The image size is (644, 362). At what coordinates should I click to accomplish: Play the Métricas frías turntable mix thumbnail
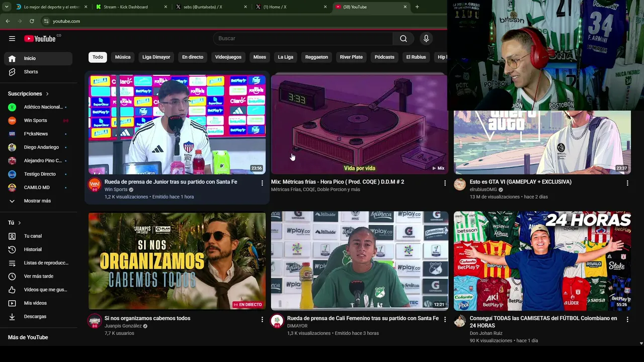[359, 124]
